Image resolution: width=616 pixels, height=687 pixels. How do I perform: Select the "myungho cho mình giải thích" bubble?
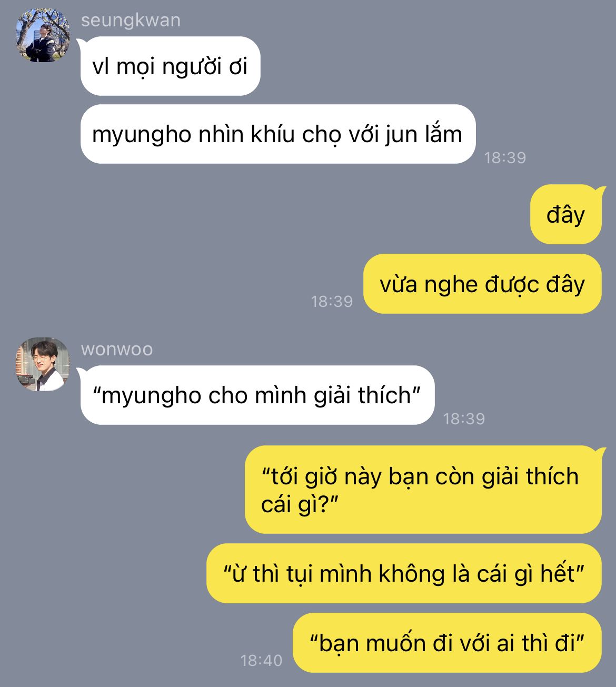pyautogui.click(x=256, y=395)
